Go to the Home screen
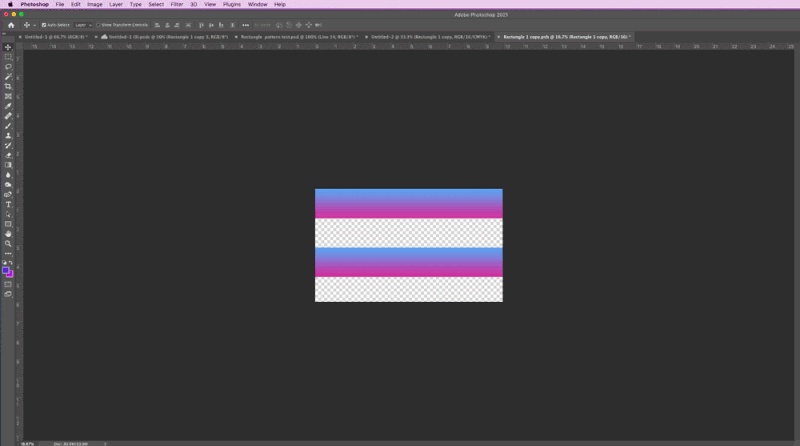 (x=11, y=25)
